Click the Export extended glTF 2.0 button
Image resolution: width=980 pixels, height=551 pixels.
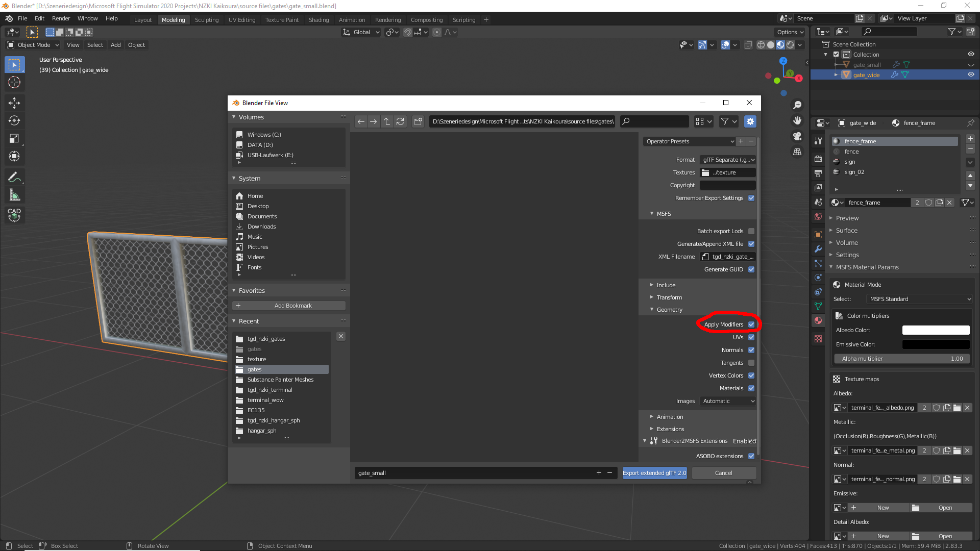[654, 473]
